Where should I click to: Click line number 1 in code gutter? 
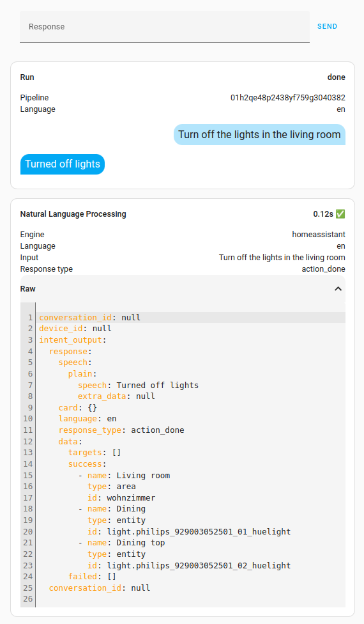pyautogui.click(x=30, y=318)
